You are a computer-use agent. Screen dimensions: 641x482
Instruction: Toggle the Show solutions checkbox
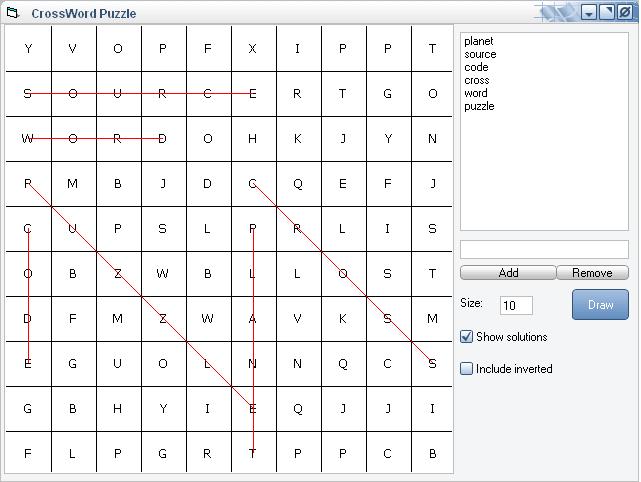466,337
